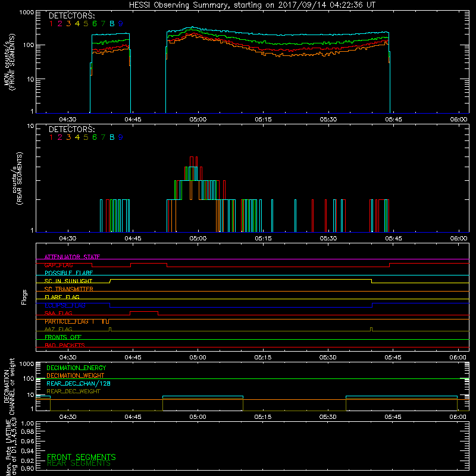The width and height of the screenshot is (476, 476).
Task: Click detector 4 in rear segments legend
Action: point(77,137)
